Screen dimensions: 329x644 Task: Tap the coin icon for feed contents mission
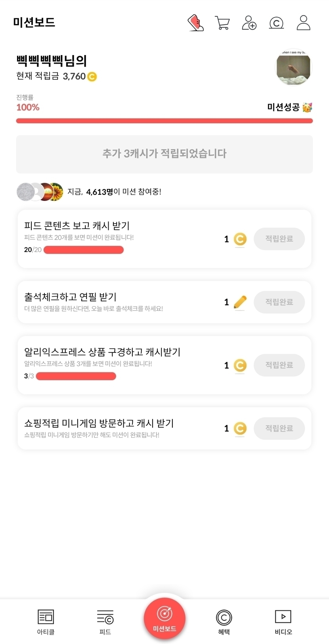pyautogui.click(x=240, y=239)
